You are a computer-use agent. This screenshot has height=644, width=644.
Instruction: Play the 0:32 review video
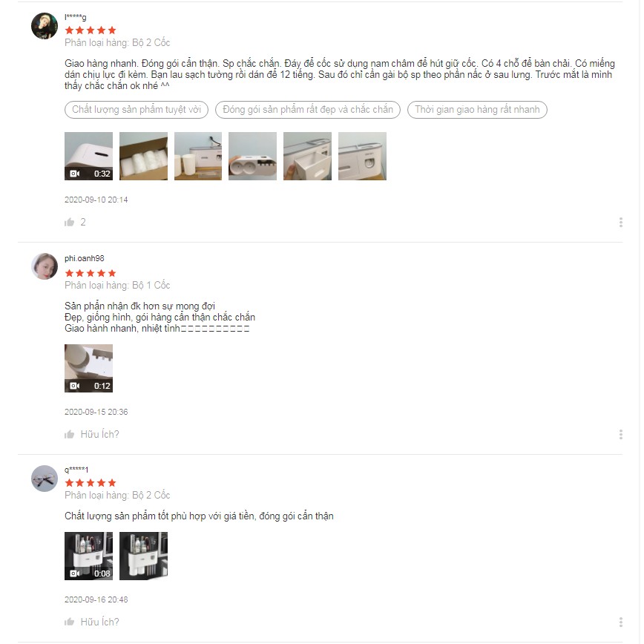click(89, 156)
